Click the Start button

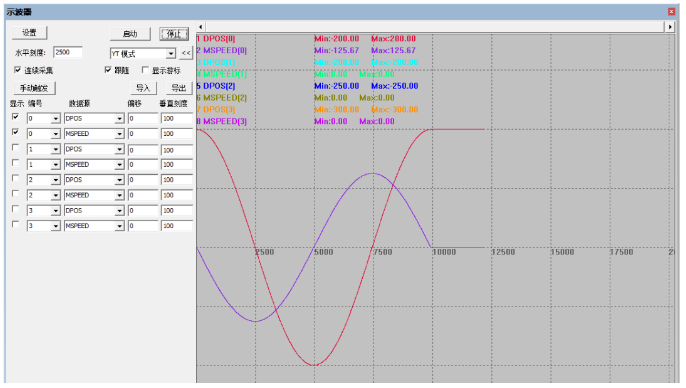(130, 34)
